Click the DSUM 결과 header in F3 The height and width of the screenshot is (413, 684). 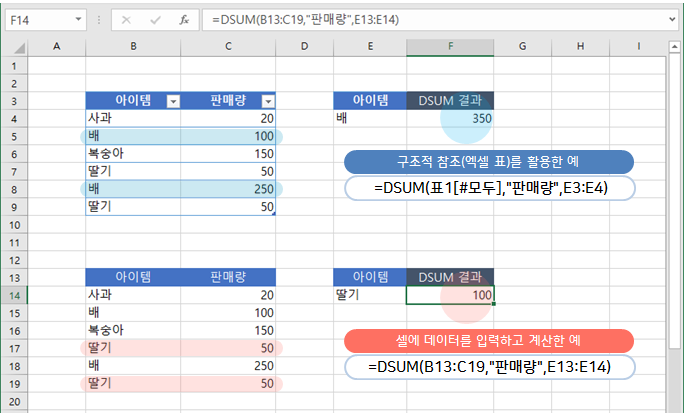point(450,101)
